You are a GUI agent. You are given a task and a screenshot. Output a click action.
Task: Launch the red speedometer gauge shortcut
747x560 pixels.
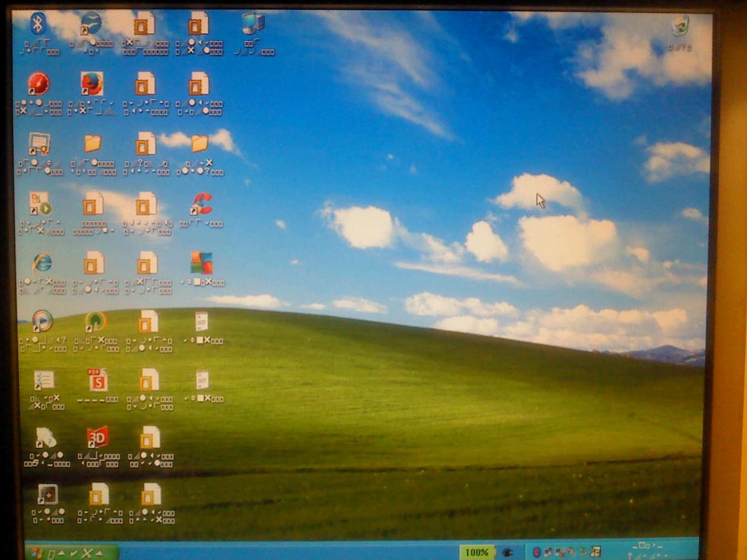point(39,83)
